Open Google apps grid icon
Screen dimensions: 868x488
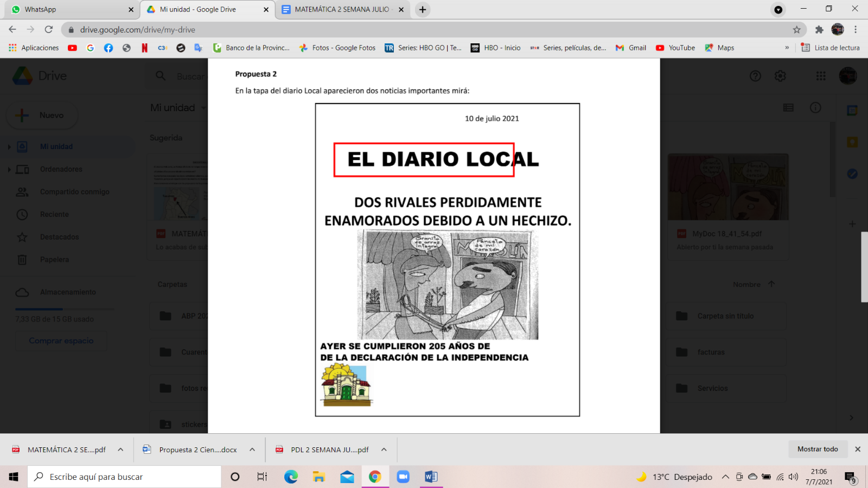pyautogui.click(x=821, y=76)
